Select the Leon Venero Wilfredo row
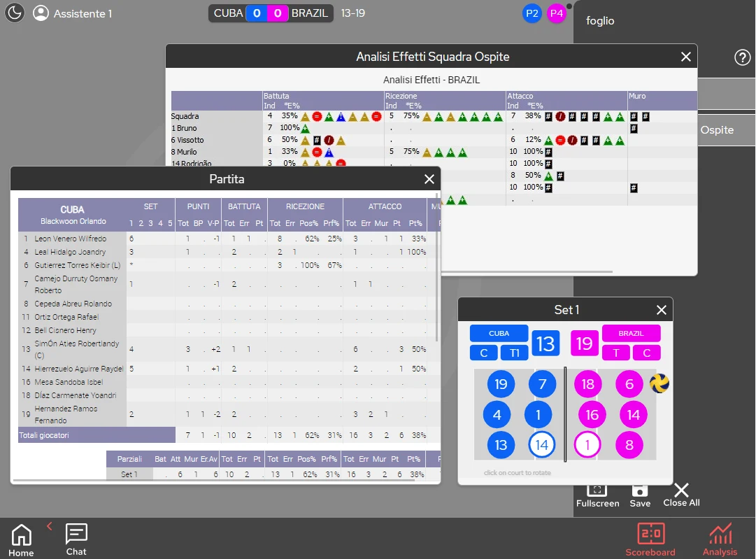Image resolution: width=756 pixels, height=559 pixels. (229, 239)
